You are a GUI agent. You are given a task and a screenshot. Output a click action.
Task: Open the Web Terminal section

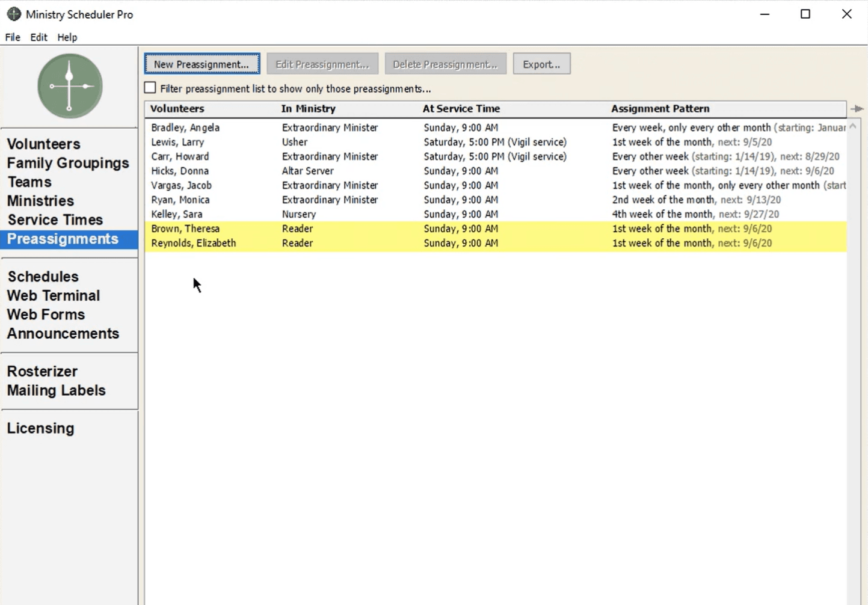coord(54,295)
